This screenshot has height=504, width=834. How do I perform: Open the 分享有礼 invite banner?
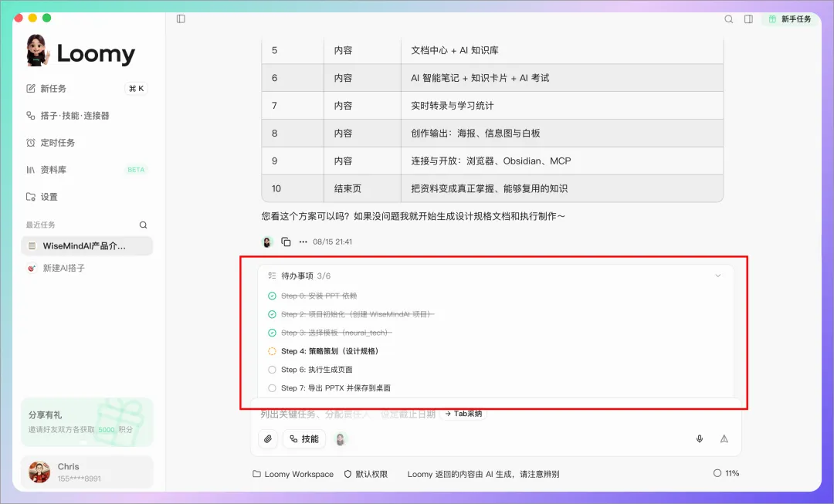click(87, 422)
